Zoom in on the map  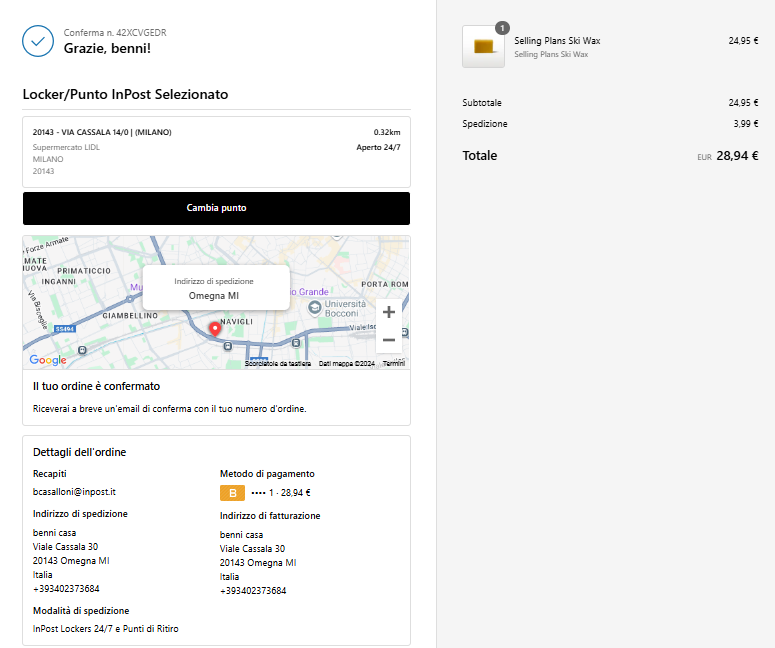389,312
